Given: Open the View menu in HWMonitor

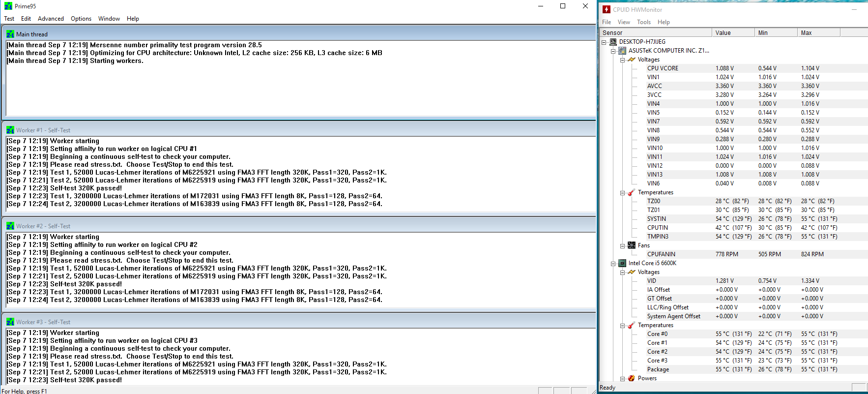Looking at the screenshot, I should coord(624,22).
